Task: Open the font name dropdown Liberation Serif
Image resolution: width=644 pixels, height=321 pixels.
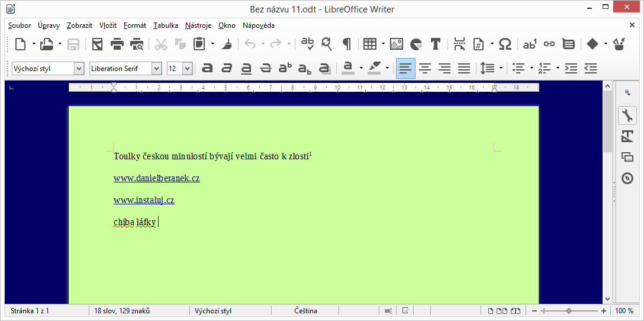Action: click(156, 69)
